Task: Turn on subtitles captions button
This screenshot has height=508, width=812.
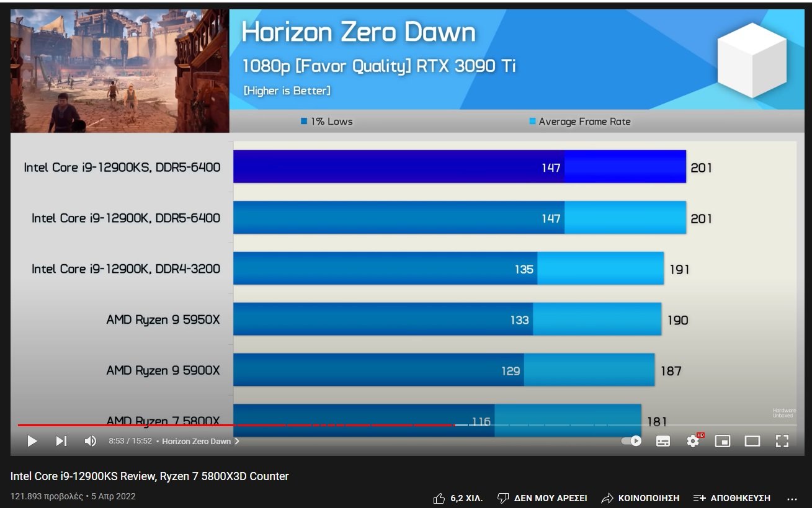Action: click(663, 441)
